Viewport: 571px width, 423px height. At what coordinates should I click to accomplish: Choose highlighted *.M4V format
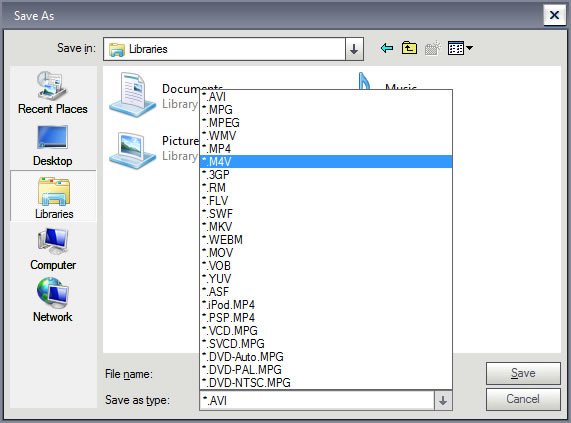tap(326, 162)
